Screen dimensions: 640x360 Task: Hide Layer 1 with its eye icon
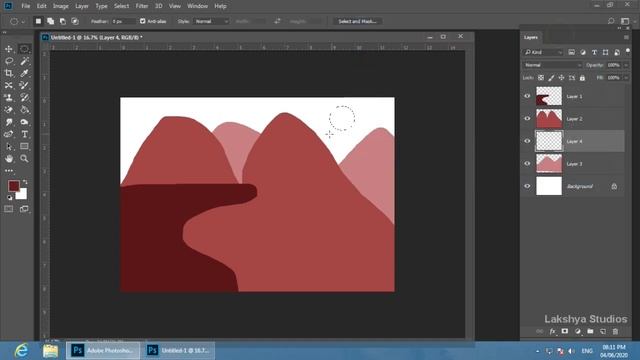[527, 96]
